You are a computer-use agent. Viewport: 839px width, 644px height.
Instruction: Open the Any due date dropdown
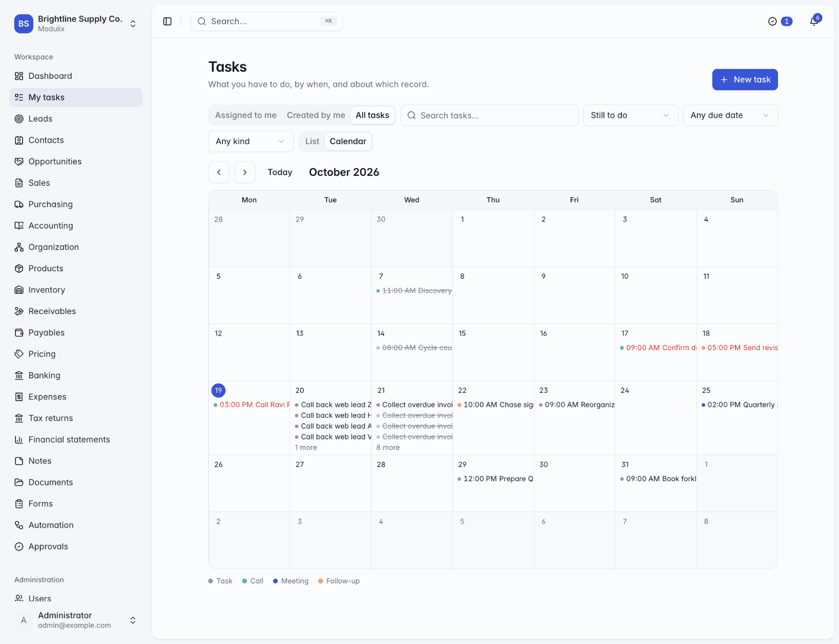tap(730, 115)
